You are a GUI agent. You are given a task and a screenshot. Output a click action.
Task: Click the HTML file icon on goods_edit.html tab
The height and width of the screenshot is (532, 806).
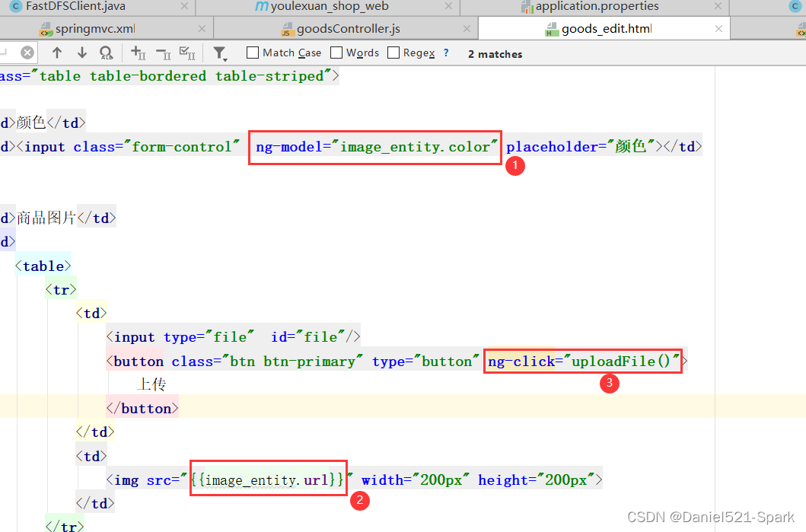(x=552, y=30)
